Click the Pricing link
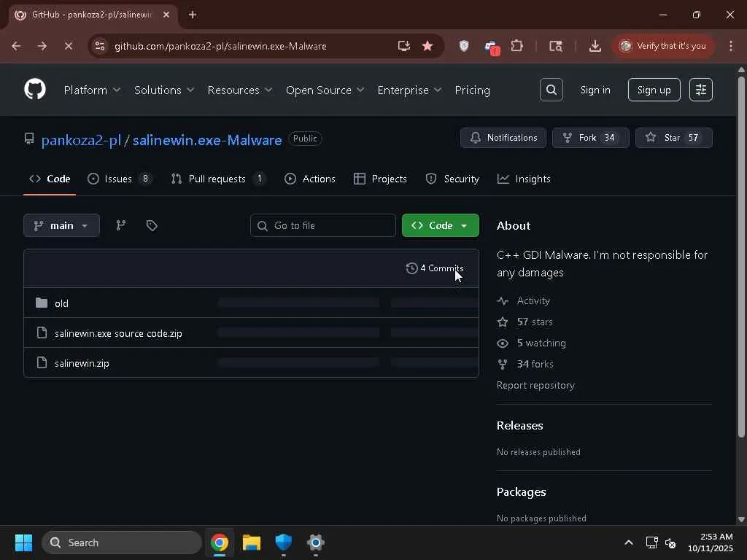This screenshot has width=747, height=560. click(472, 90)
